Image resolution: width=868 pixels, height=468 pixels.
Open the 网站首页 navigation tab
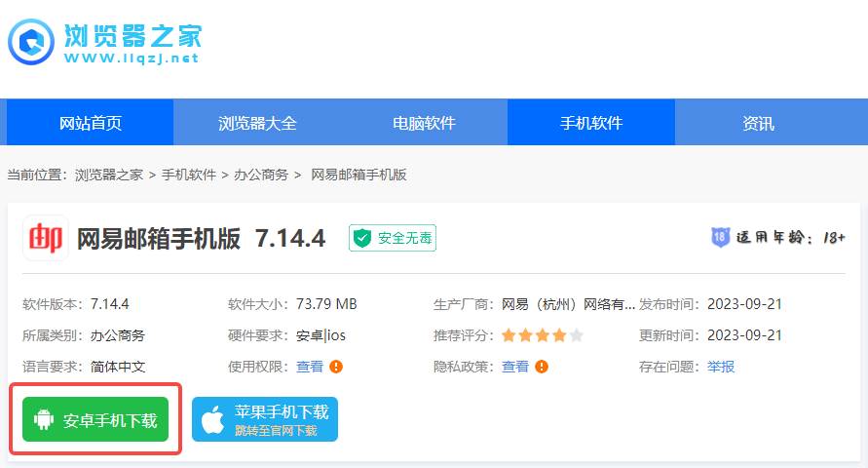pos(91,123)
